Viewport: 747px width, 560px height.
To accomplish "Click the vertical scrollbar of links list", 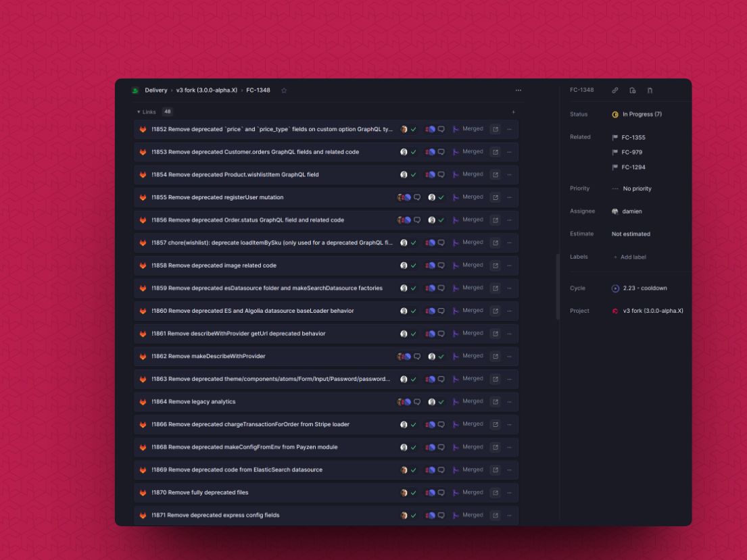I will click(558, 286).
